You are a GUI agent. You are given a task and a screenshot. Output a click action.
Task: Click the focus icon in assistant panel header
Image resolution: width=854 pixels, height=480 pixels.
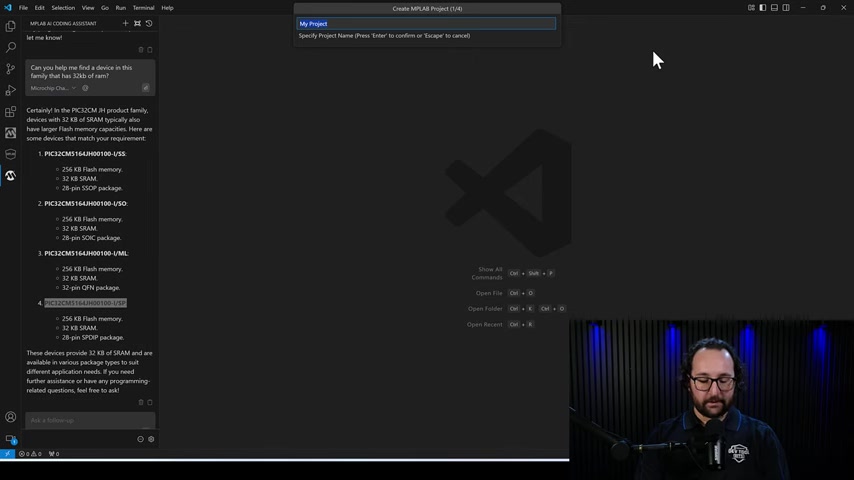(x=137, y=23)
